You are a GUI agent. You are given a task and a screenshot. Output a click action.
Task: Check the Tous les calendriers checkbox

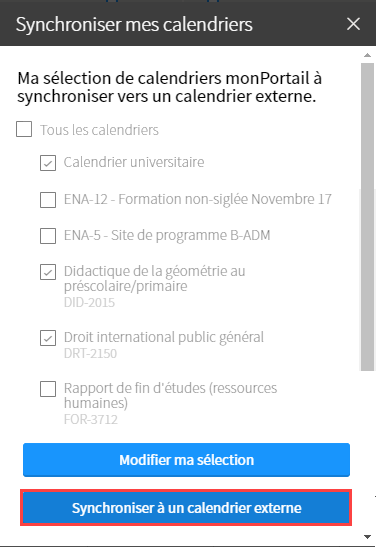[x=24, y=129]
